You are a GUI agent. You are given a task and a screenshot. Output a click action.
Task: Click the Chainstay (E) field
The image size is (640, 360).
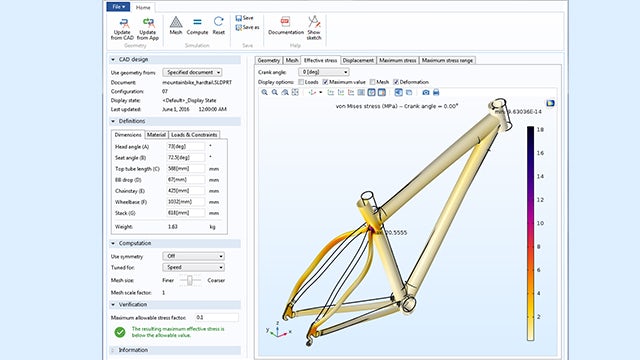186,191
